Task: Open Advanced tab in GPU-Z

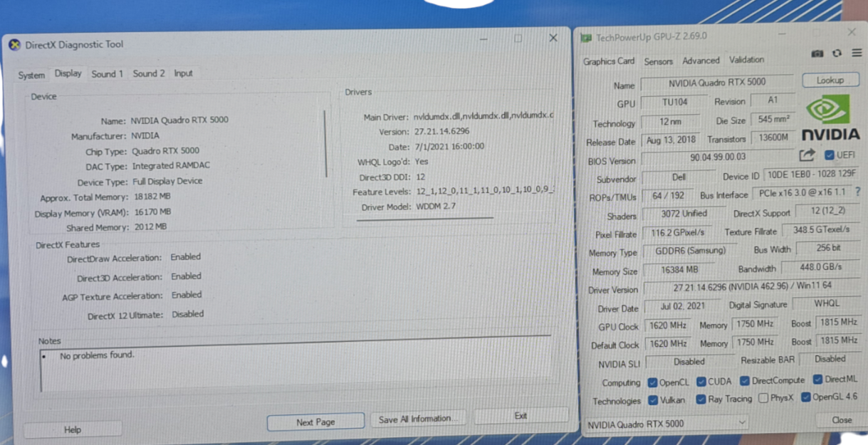Action: (x=701, y=61)
